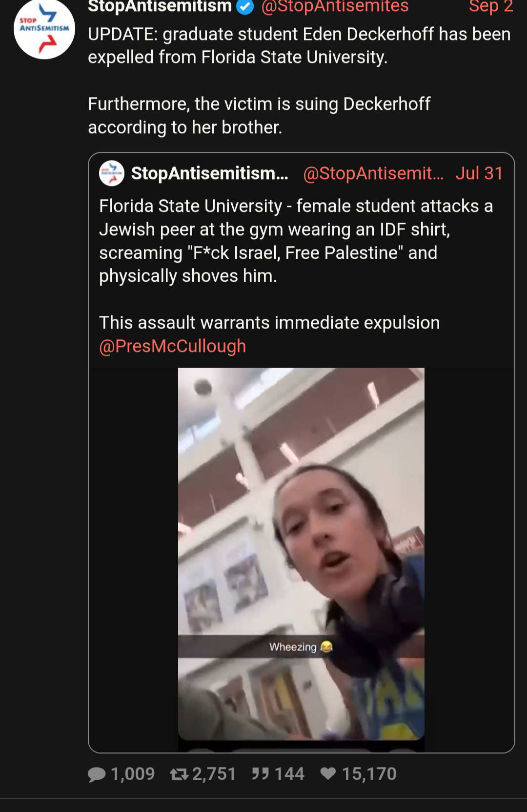527x812 pixels.
Task: Open the @PresMcCullough mention
Action: pyautogui.click(x=172, y=346)
